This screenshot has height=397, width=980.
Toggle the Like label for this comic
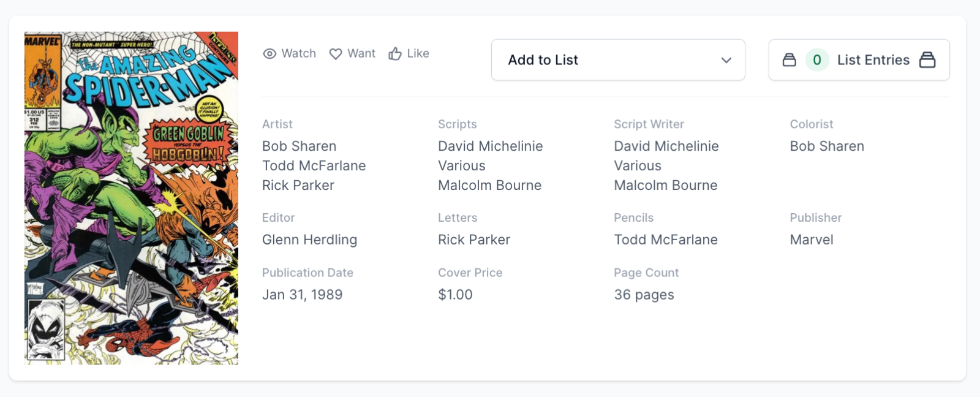[x=418, y=54]
